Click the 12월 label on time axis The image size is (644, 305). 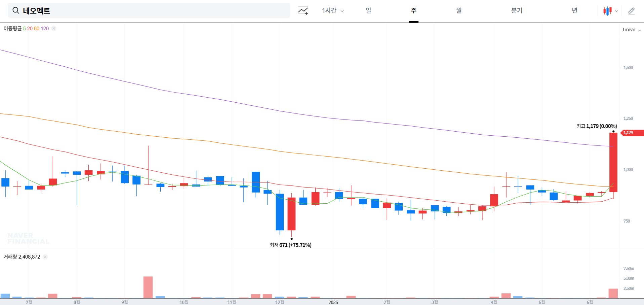[x=280, y=302]
